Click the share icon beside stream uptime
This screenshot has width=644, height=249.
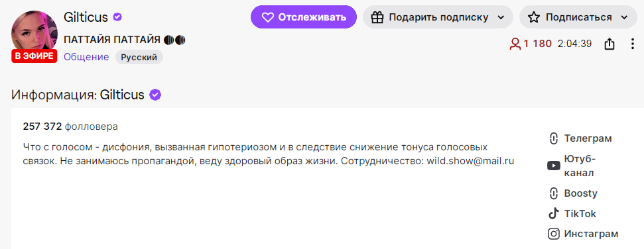click(610, 44)
